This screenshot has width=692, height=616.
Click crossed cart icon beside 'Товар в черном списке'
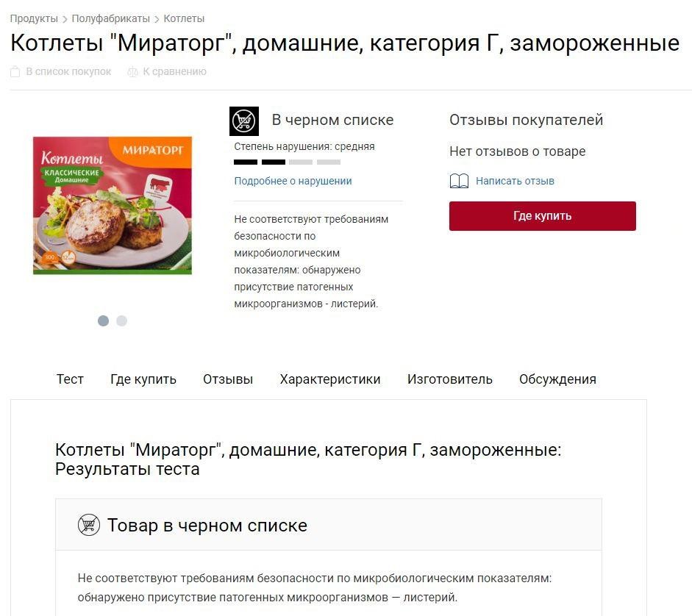pyautogui.click(x=89, y=525)
